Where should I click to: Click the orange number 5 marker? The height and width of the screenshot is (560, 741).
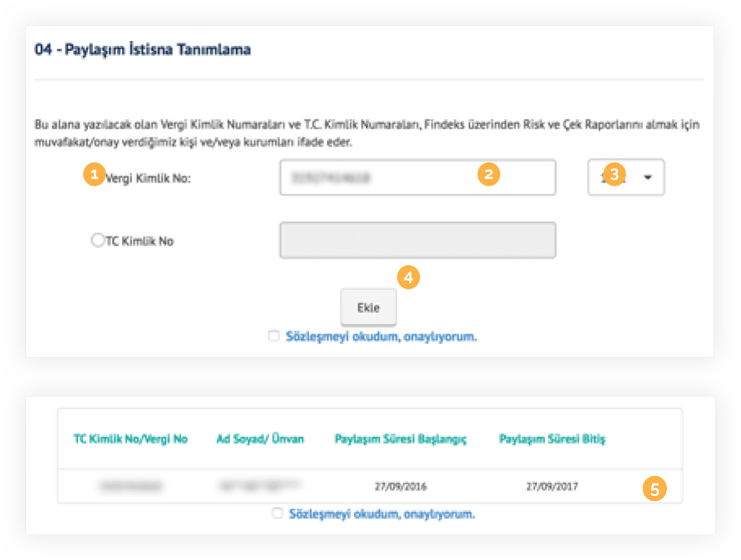tap(655, 489)
